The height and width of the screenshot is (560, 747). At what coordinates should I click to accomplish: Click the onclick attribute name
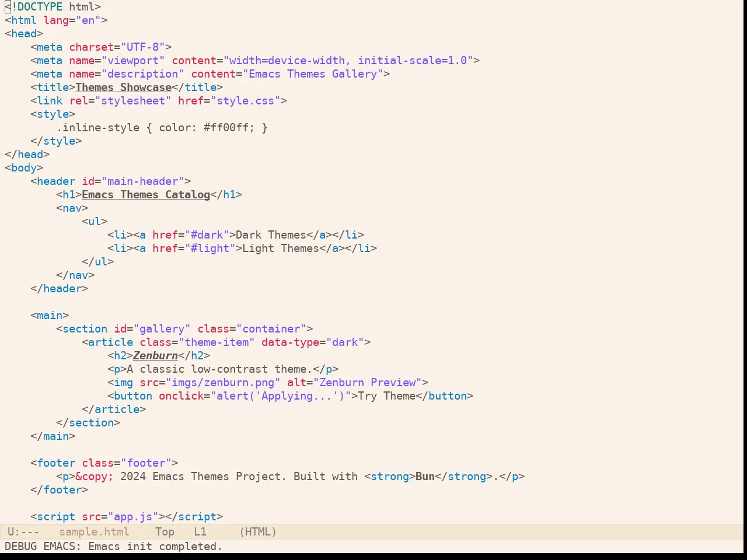tap(181, 396)
